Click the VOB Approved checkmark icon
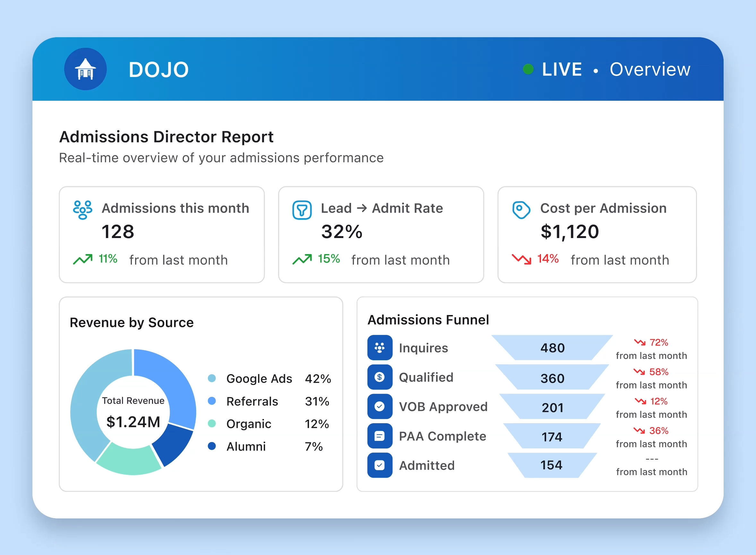 pyautogui.click(x=380, y=406)
